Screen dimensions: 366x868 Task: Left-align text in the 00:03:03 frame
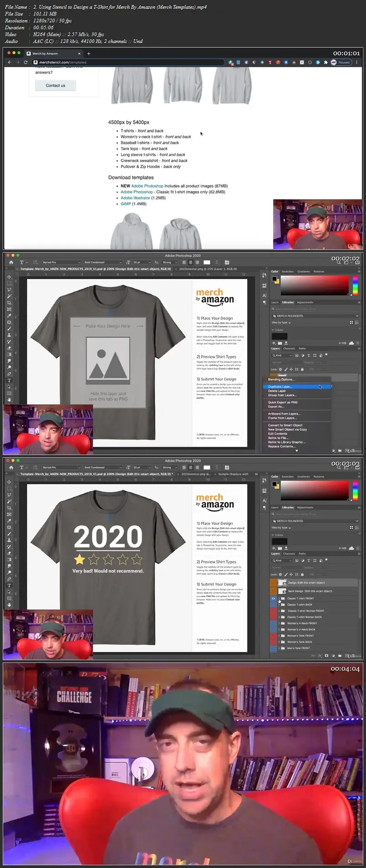184,467
